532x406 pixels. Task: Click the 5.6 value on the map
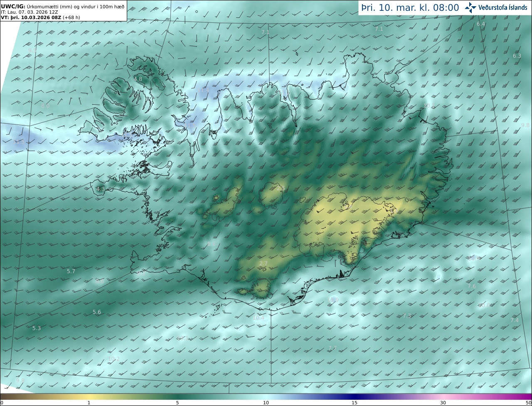pyautogui.click(x=96, y=312)
